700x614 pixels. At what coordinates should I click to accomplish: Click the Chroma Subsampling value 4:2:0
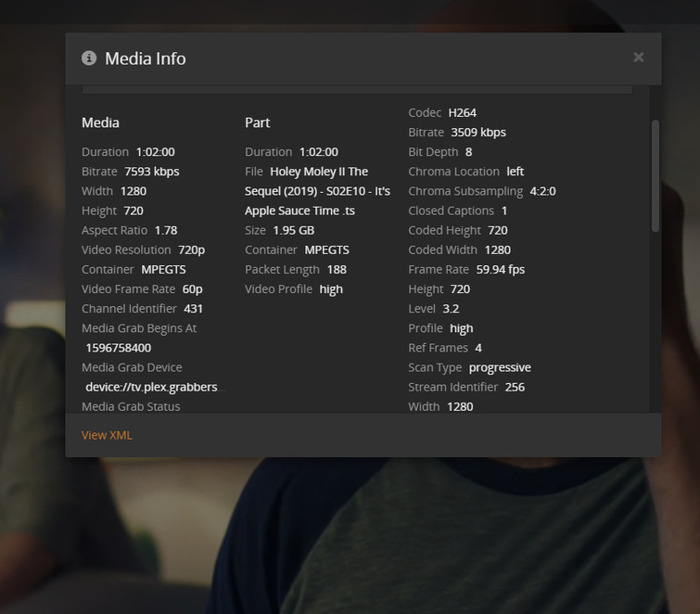click(543, 191)
